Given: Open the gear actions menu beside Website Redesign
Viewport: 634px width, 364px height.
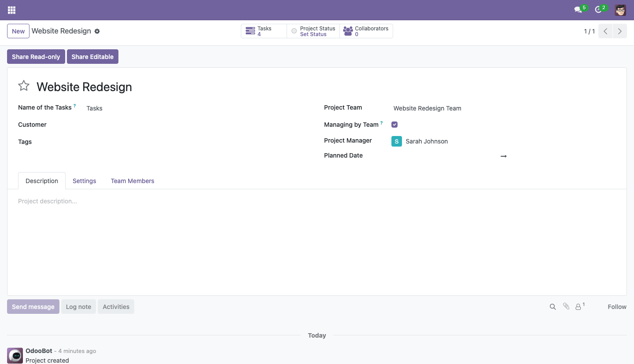Looking at the screenshot, I should coord(97,31).
